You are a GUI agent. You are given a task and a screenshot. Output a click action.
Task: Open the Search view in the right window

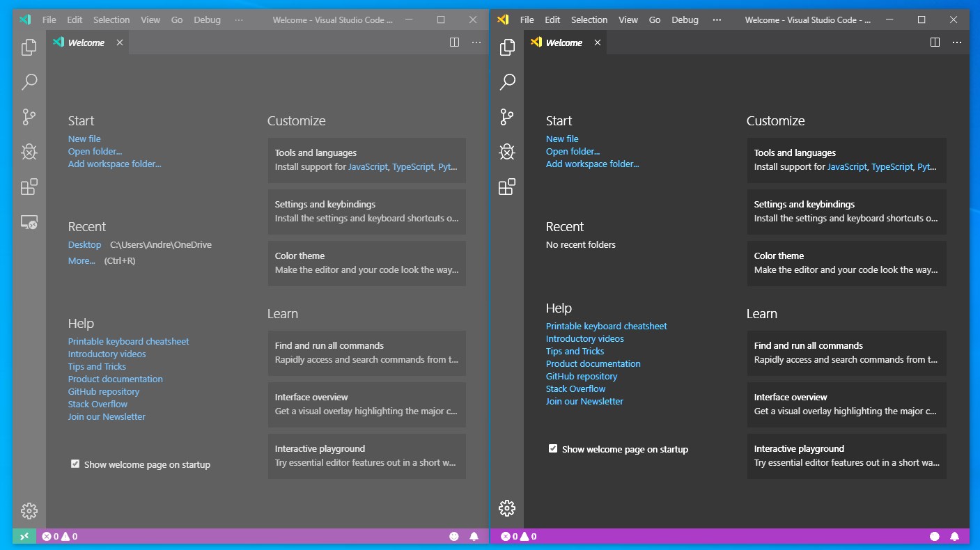click(x=507, y=81)
